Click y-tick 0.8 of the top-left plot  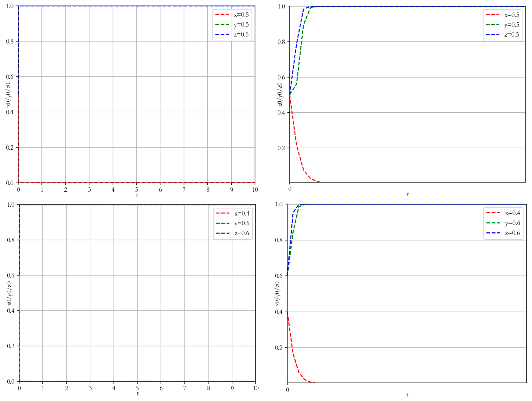click(x=10, y=41)
